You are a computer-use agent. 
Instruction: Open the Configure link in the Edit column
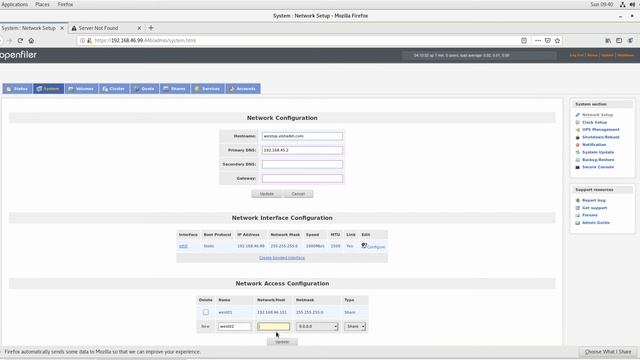coord(376,247)
